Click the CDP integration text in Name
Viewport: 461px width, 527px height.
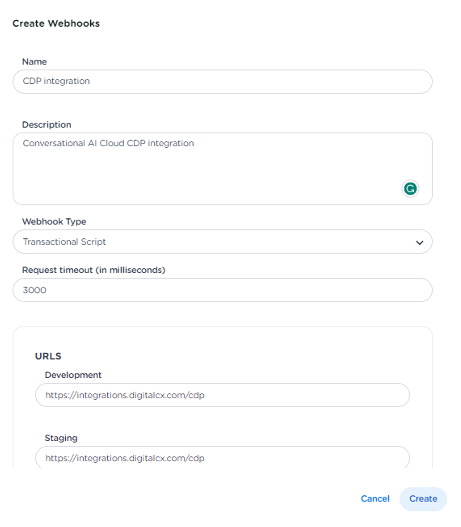(x=56, y=81)
